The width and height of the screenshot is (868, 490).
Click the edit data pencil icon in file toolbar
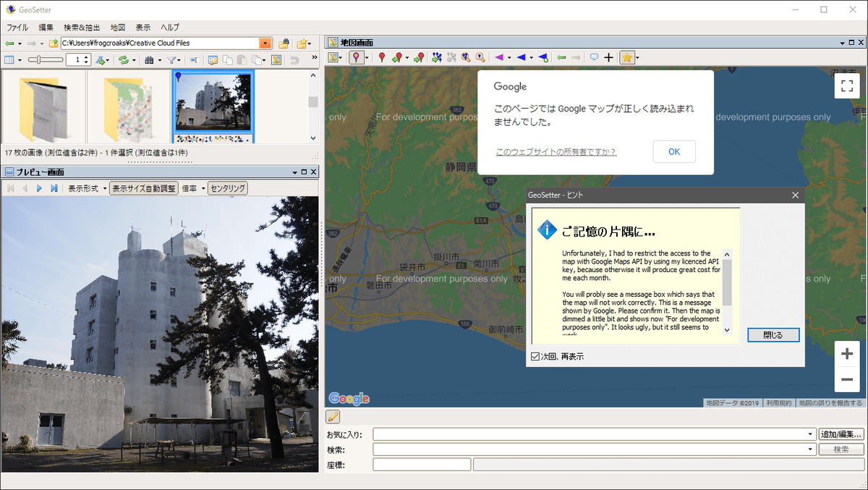click(x=213, y=60)
